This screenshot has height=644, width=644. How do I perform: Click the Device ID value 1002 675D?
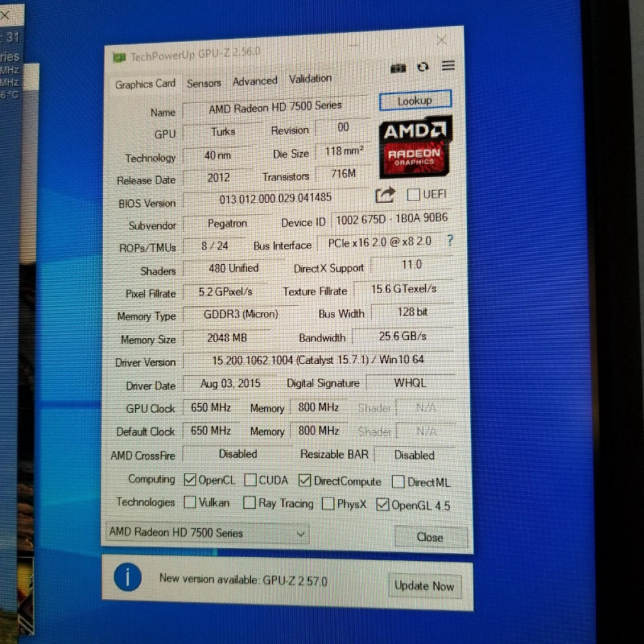[392, 219]
